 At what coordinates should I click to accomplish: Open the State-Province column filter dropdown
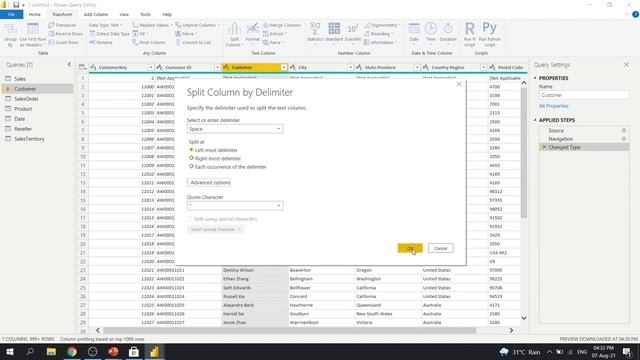pyautogui.click(x=417, y=67)
